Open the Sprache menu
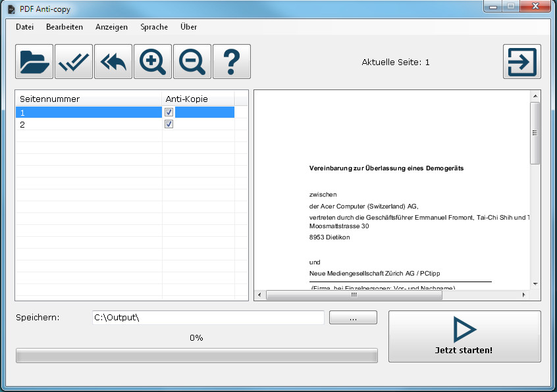 (x=154, y=27)
